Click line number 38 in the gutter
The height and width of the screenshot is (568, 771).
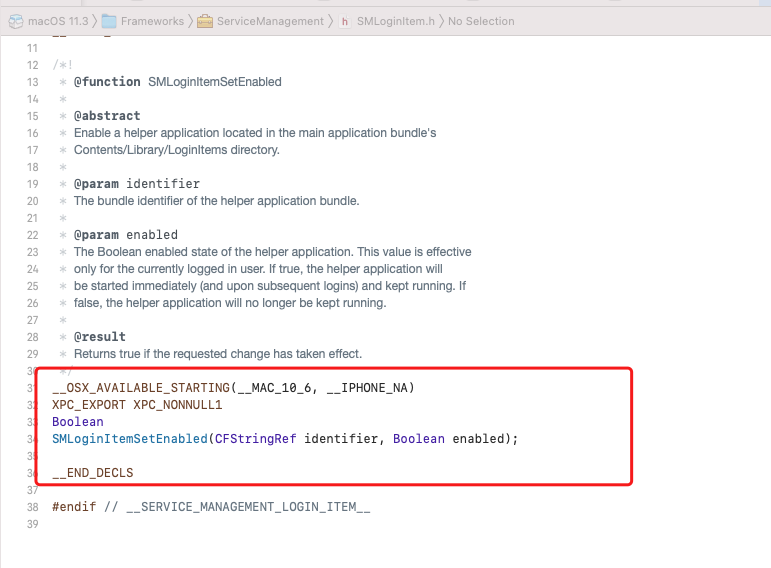[x=32, y=507]
